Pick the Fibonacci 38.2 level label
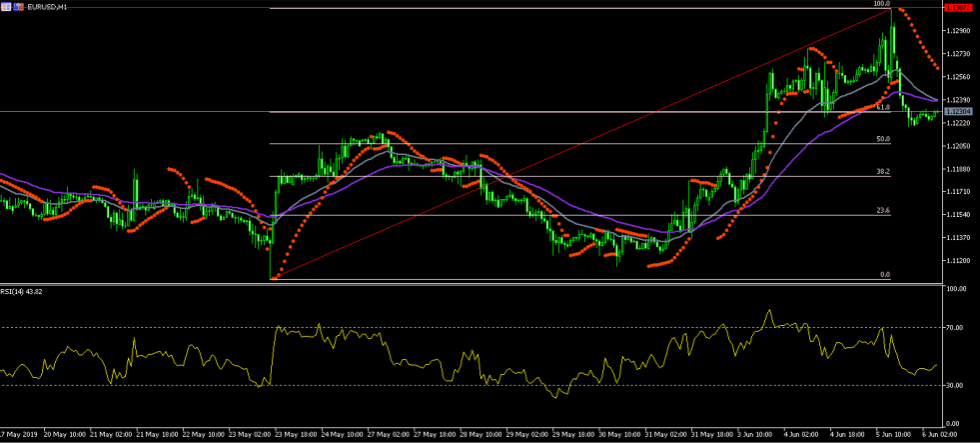 pos(883,172)
